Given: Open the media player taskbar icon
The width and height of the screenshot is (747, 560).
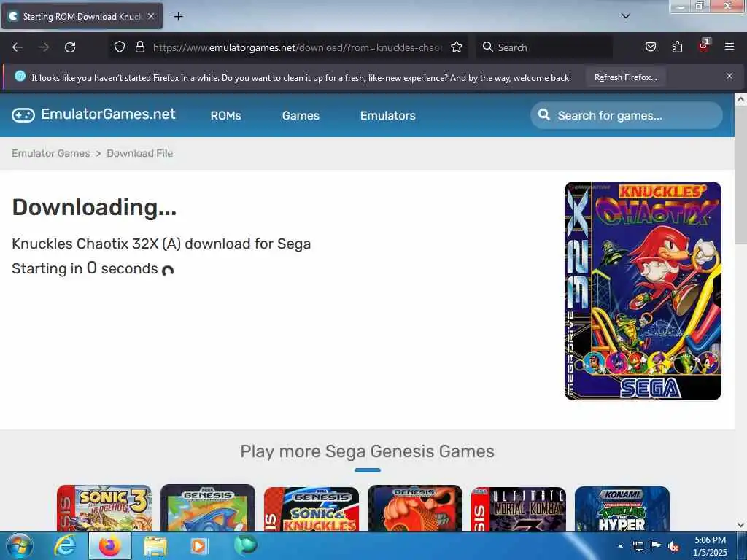Looking at the screenshot, I should [198, 545].
